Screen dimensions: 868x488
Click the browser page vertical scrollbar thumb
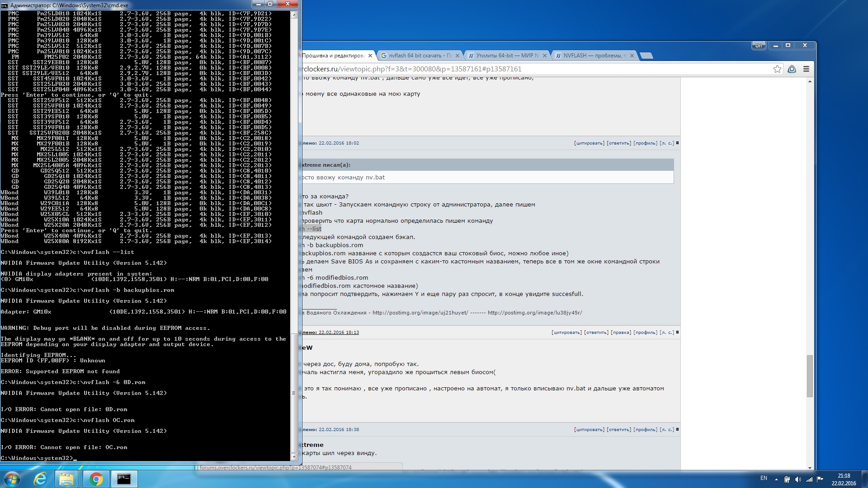point(809,376)
